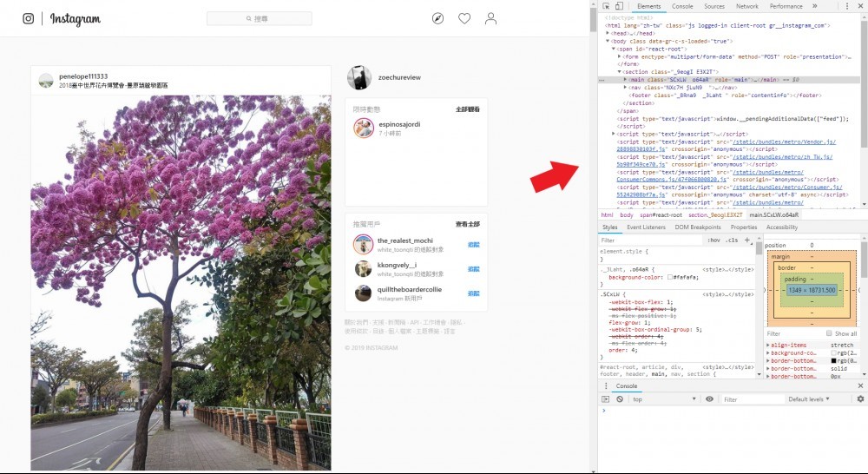Focus the Console Filter field
The image size is (868, 474).
coord(753,399)
